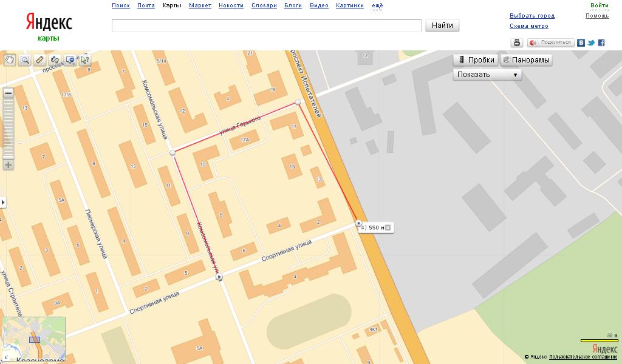
Task: Select the ruler distance measurement tool
Action: (x=39, y=60)
